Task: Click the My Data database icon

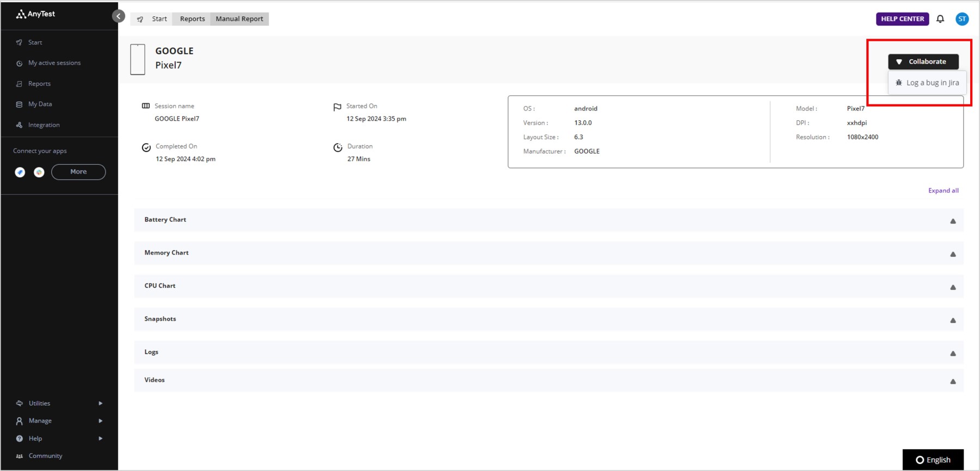Action: (x=20, y=104)
